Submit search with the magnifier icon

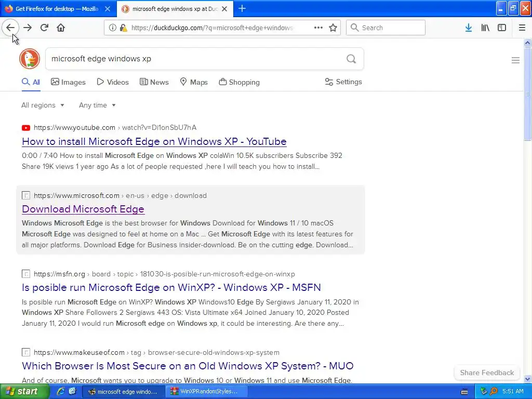click(x=351, y=59)
